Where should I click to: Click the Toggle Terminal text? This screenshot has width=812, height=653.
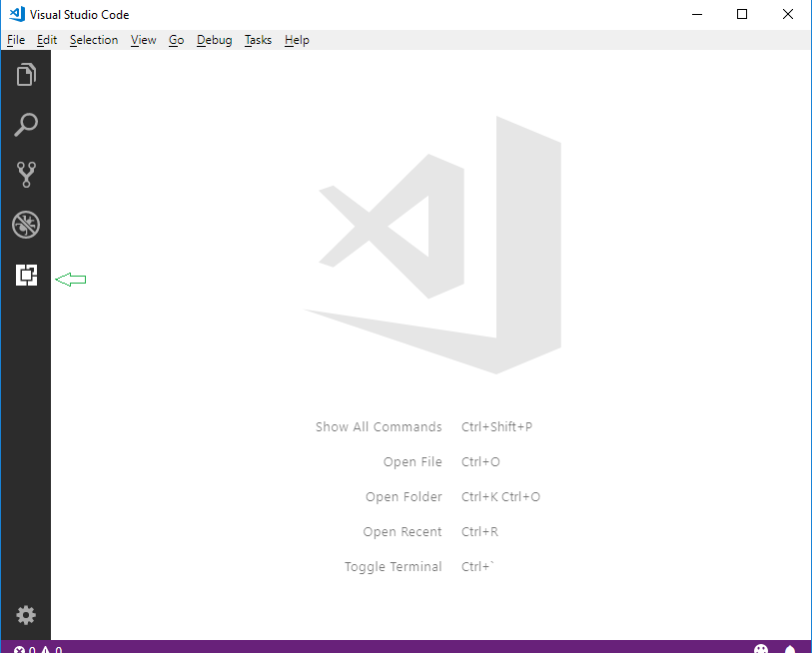coord(394,566)
